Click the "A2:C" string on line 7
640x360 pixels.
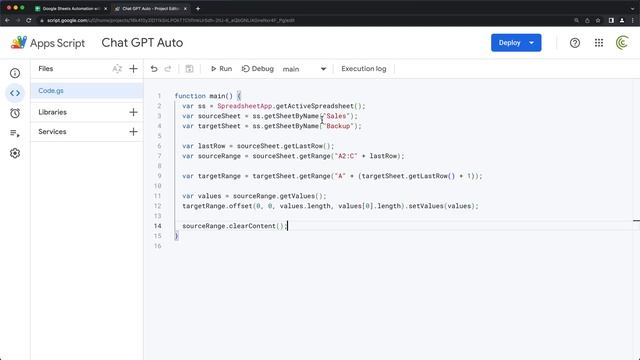pyautogui.click(x=346, y=156)
